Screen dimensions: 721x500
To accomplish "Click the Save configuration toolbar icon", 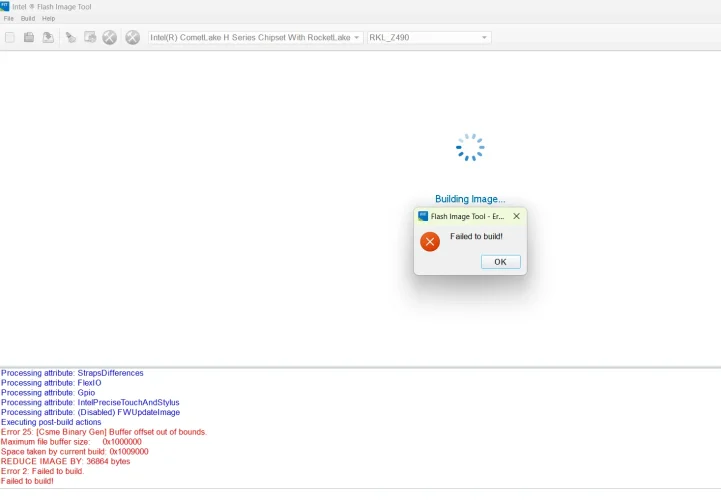I will pyautogui.click(x=48, y=37).
